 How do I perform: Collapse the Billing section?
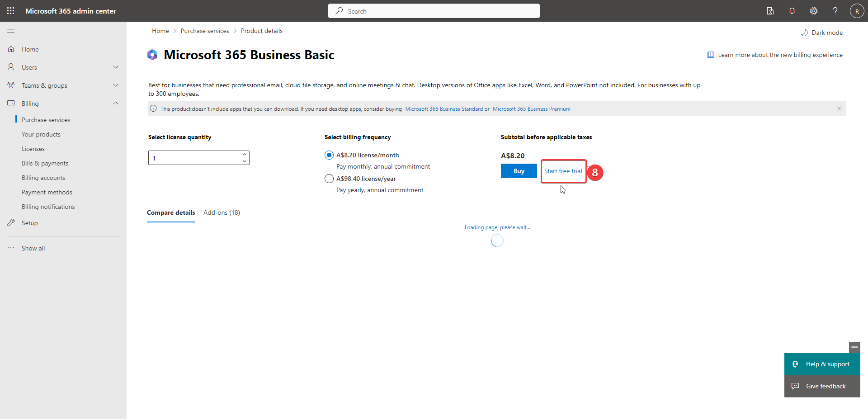point(116,103)
